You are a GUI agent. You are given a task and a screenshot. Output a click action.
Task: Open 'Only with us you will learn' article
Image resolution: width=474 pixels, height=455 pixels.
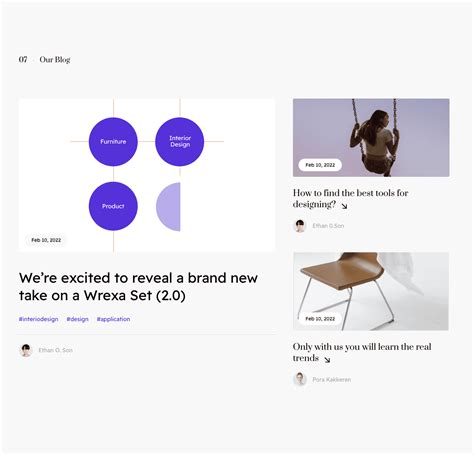point(362,352)
